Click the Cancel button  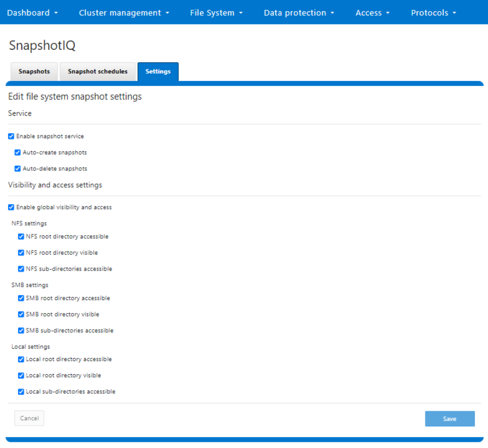tap(29, 418)
